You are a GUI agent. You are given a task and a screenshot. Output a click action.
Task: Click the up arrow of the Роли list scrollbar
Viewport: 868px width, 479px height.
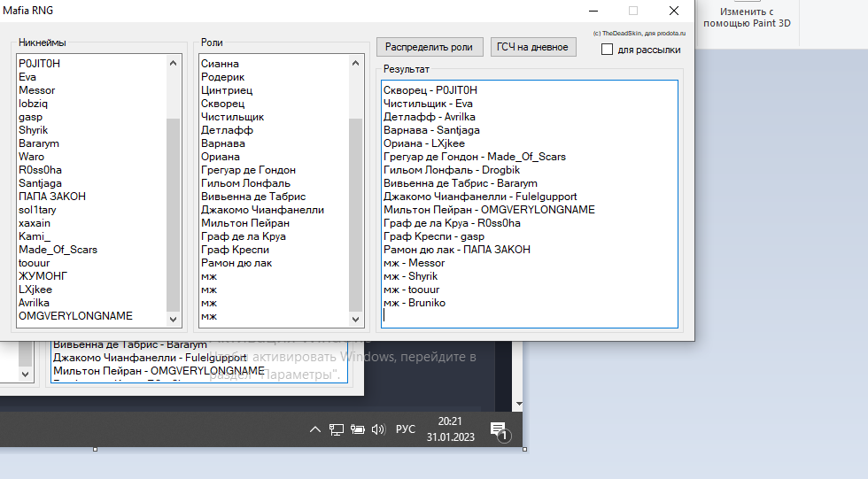click(356, 63)
